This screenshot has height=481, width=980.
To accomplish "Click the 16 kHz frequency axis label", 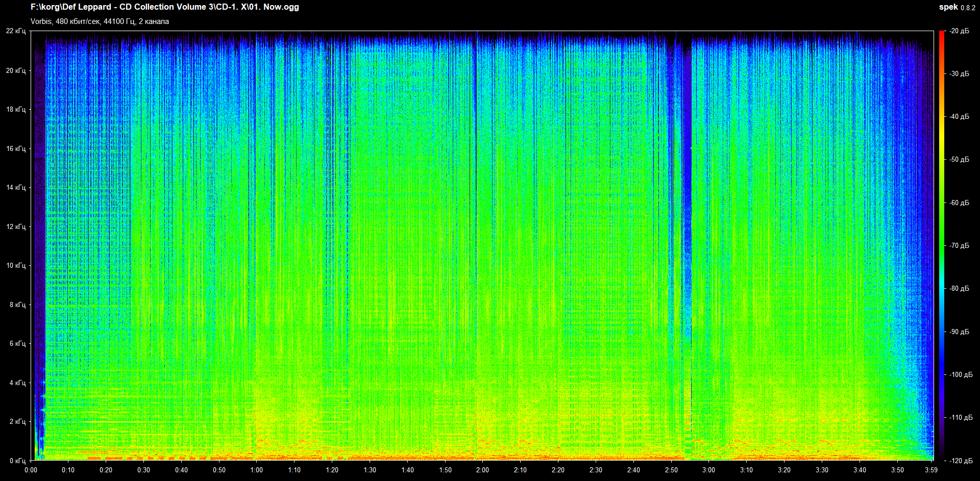I will click(x=16, y=148).
